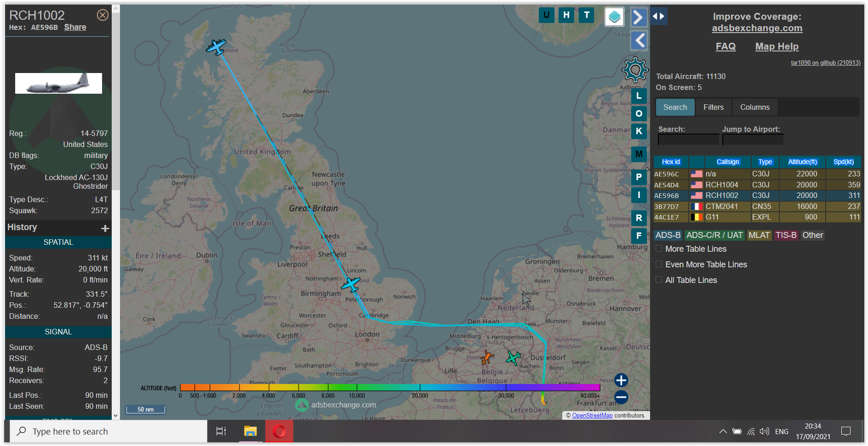This screenshot has height=446, width=868.
Task: Sort table by Altitude(ft) column
Action: pos(803,162)
